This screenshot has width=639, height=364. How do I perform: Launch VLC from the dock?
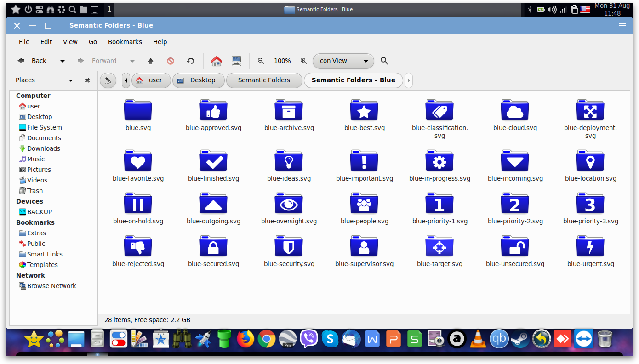[x=478, y=340]
